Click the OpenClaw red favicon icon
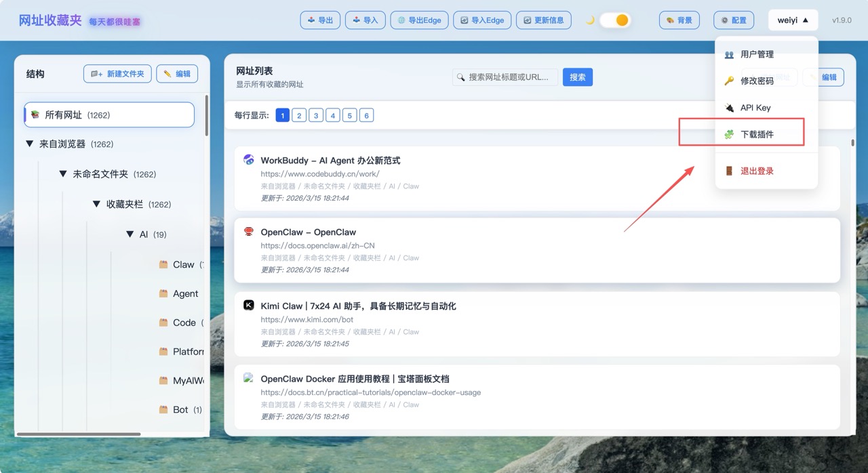This screenshot has width=868, height=473. [x=249, y=232]
